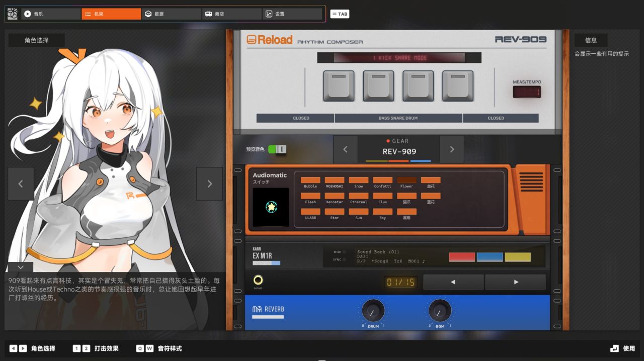This screenshot has width=644, height=361.
Task: Select the Xenostar hit effect switch
Action: pos(335,196)
